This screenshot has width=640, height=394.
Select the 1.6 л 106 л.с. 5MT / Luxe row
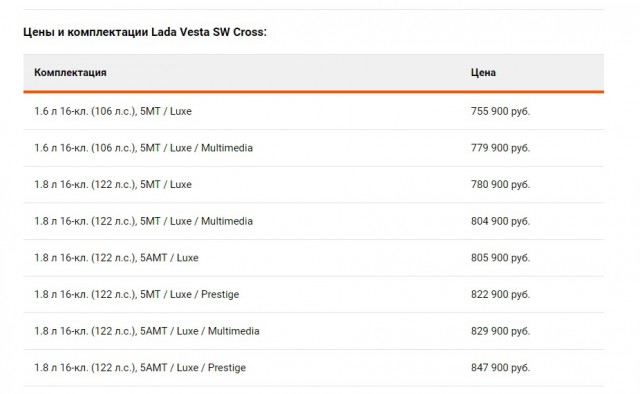tap(313, 111)
